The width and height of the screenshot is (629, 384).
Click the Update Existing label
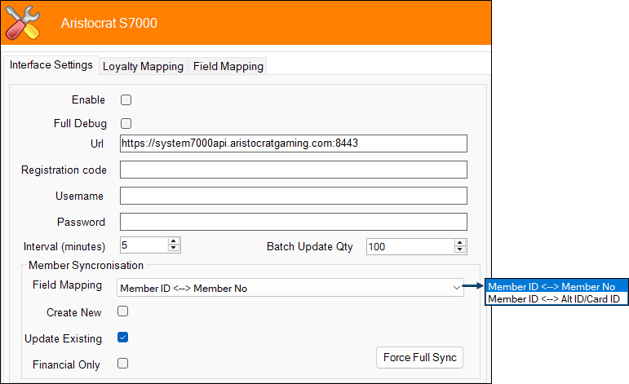(63, 339)
